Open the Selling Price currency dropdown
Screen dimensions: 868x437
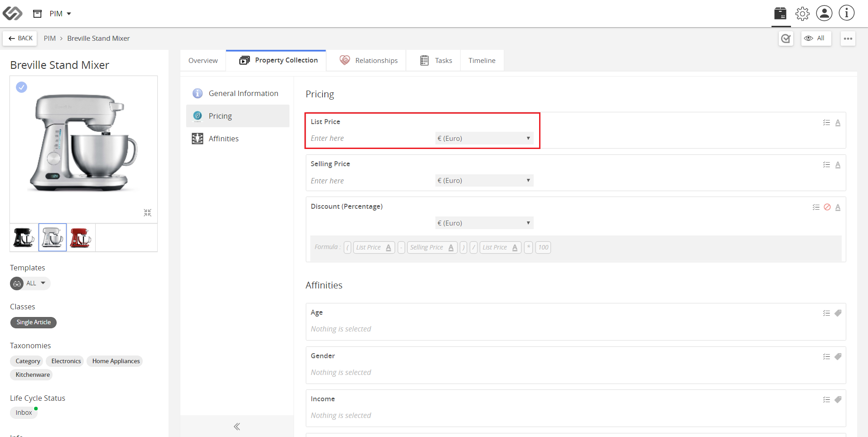pyautogui.click(x=484, y=180)
